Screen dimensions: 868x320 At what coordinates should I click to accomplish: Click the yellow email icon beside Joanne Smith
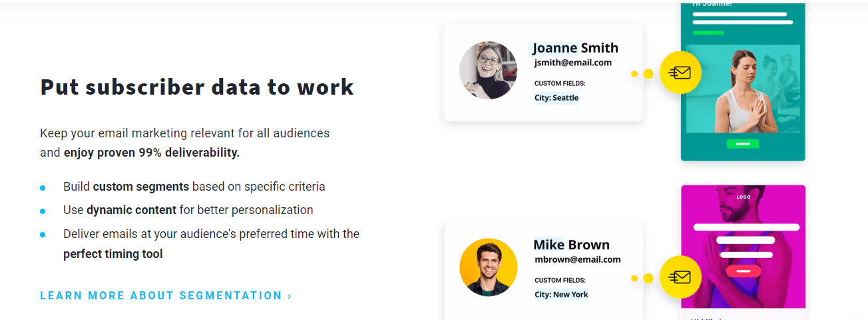click(680, 73)
